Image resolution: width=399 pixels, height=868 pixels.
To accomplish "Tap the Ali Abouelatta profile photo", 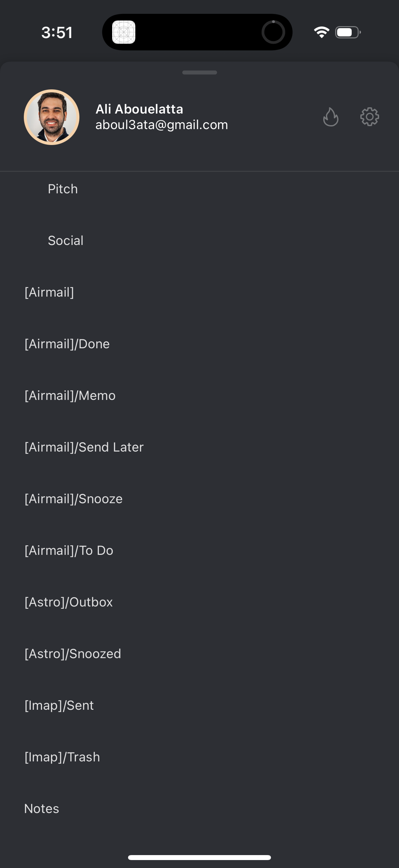I will pyautogui.click(x=52, y=117).
